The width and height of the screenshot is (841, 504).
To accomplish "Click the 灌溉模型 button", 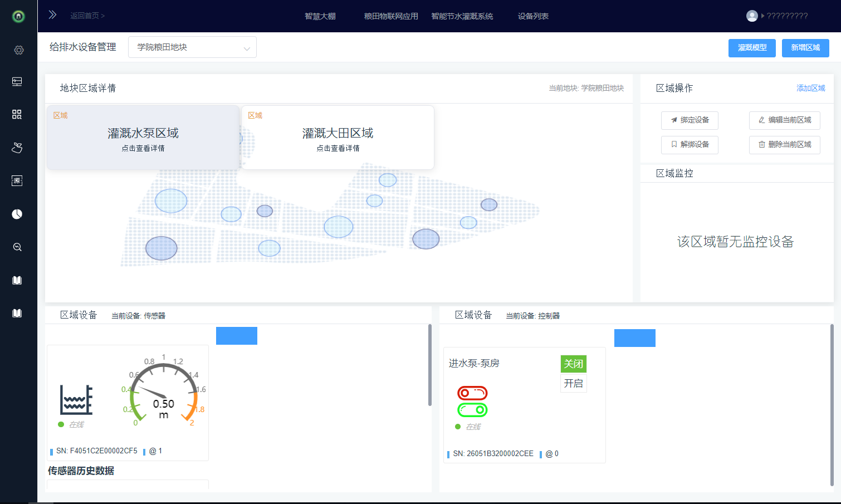I will (751, 48).
